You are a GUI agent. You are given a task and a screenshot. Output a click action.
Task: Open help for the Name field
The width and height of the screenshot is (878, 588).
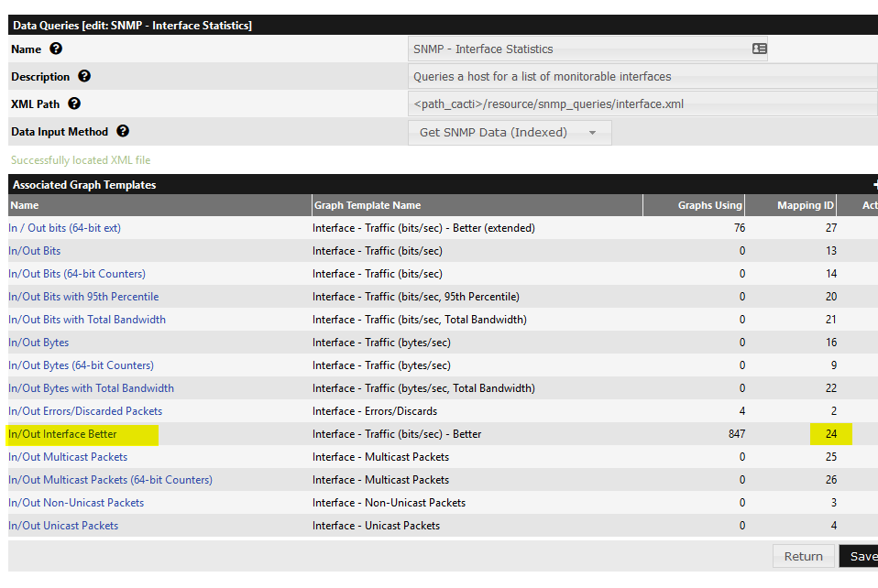(56, 49)
